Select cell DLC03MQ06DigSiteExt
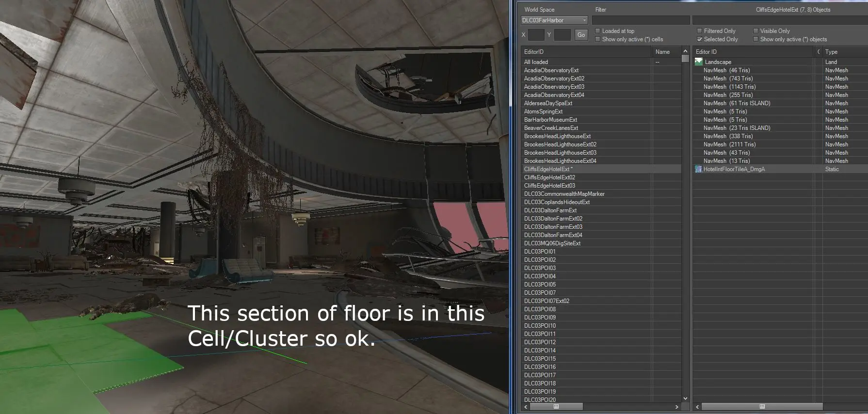 click(x=601, y=243)
